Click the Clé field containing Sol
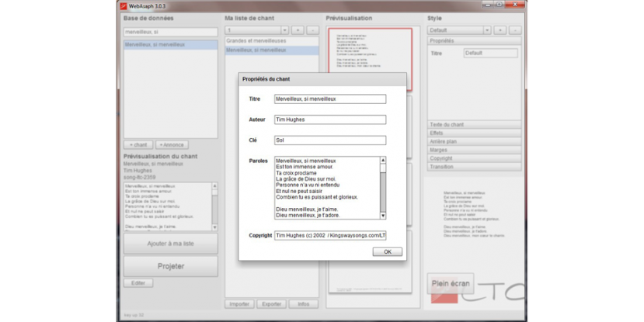Viewport: 644px width, 322px height. [x=330, y=140]
